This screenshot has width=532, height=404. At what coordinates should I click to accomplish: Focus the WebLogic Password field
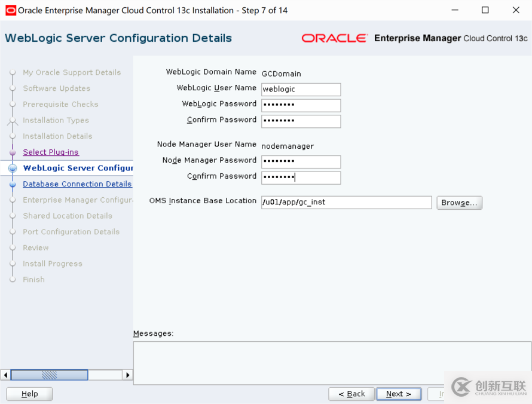301,106
